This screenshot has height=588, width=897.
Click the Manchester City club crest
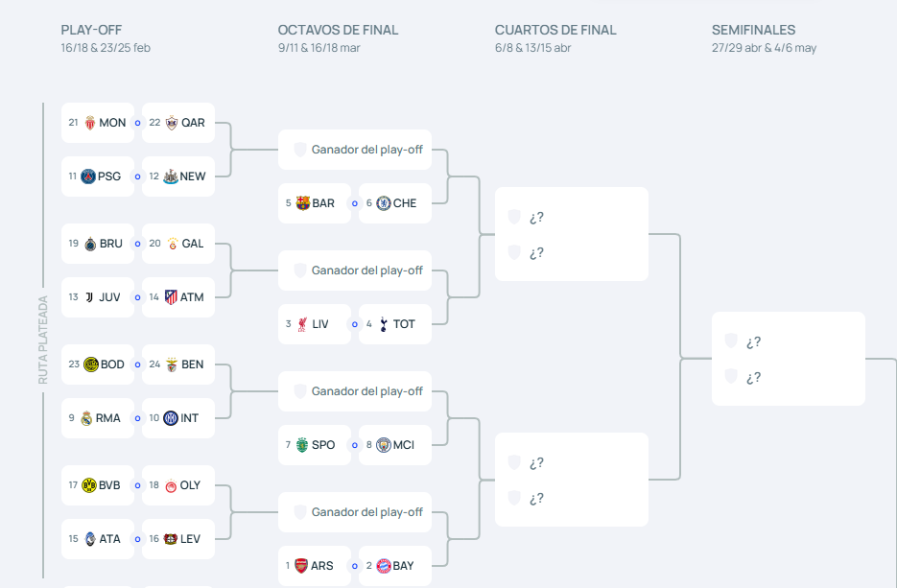(384, 445)
